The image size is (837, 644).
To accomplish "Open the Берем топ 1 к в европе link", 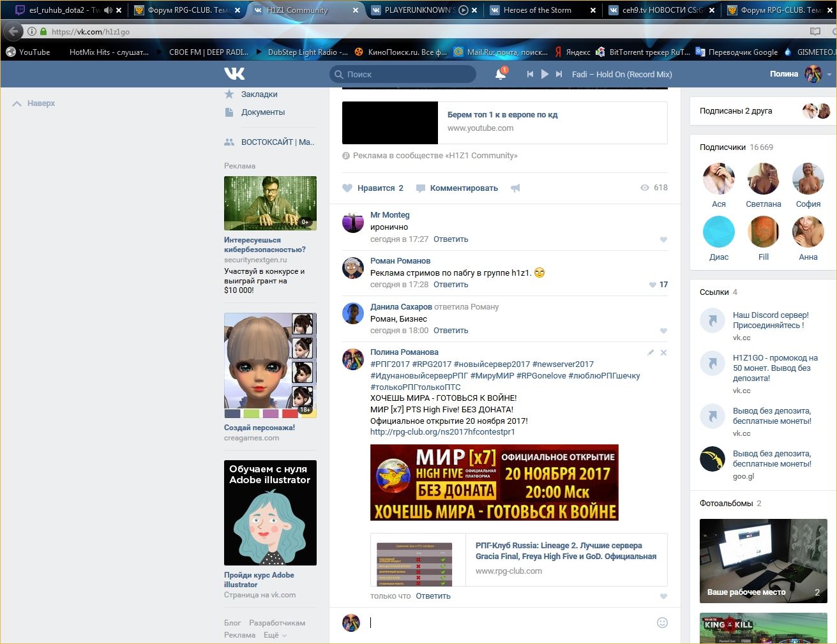I will coord(502,115).
